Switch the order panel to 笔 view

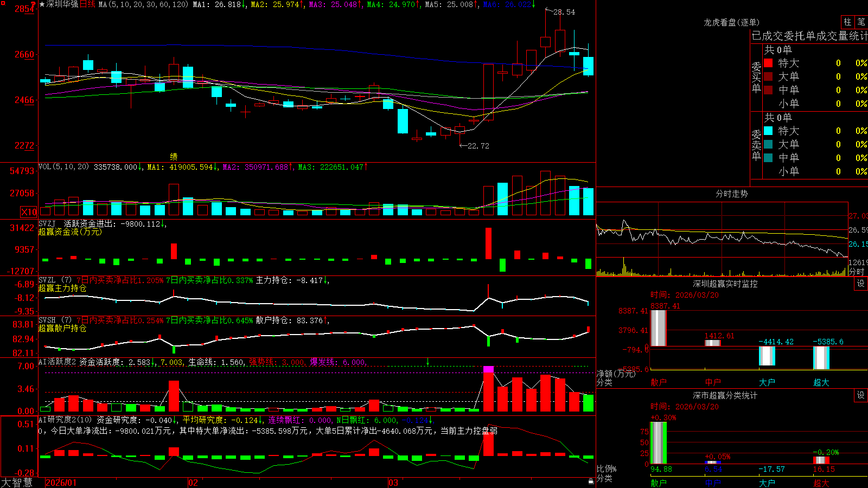click(x=861, y=22)
